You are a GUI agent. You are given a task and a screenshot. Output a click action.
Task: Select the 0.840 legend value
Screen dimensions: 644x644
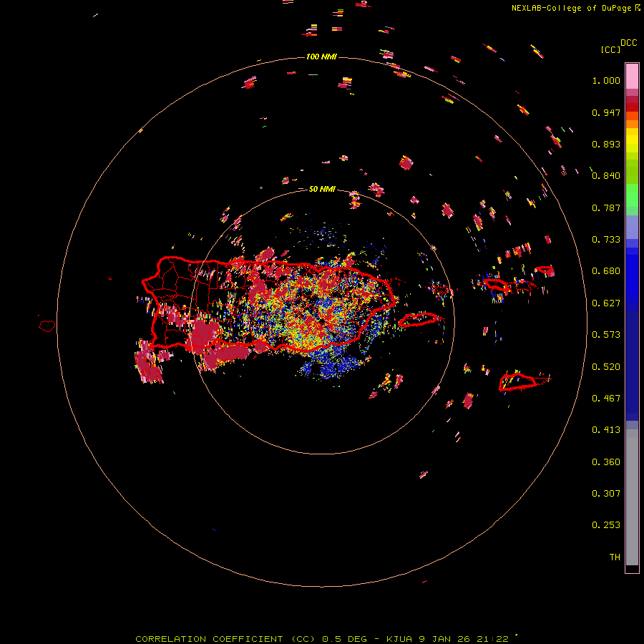click(606, 176)
